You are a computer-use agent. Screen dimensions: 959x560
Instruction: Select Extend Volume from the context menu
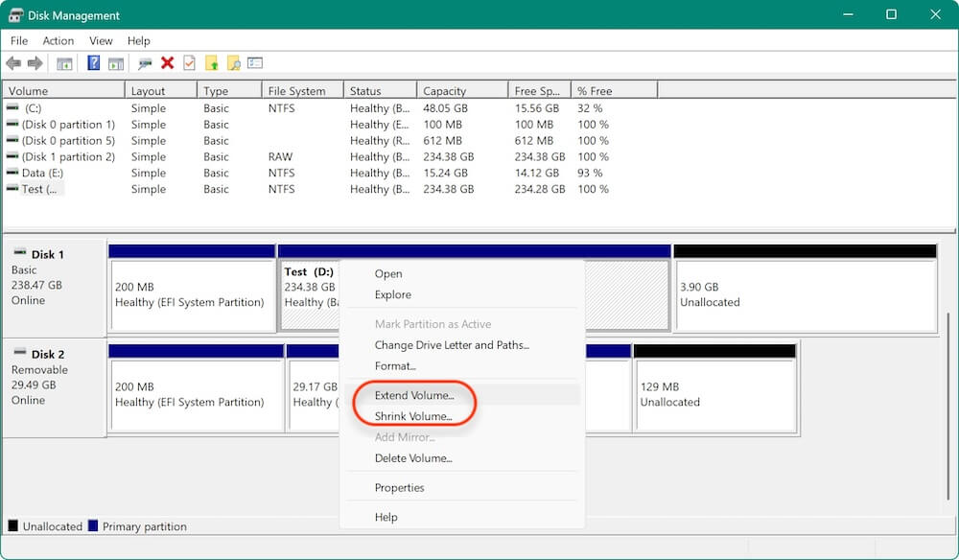click(414, 395)
